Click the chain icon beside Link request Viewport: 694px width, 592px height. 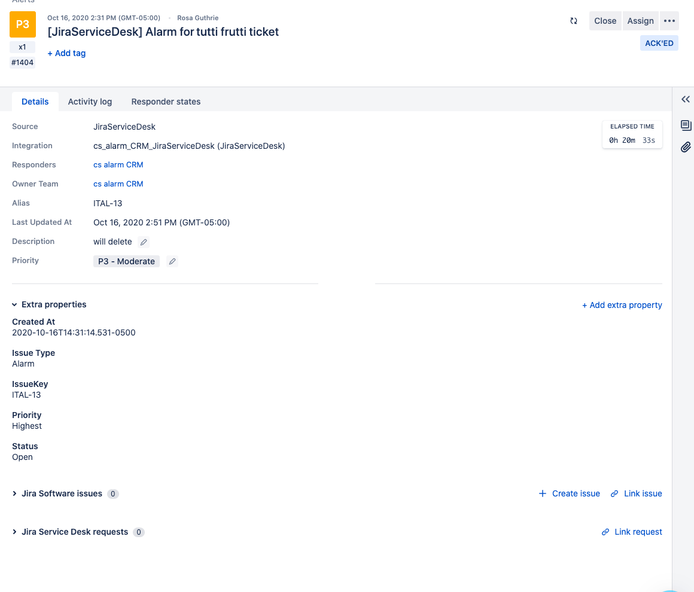point(605,532)
